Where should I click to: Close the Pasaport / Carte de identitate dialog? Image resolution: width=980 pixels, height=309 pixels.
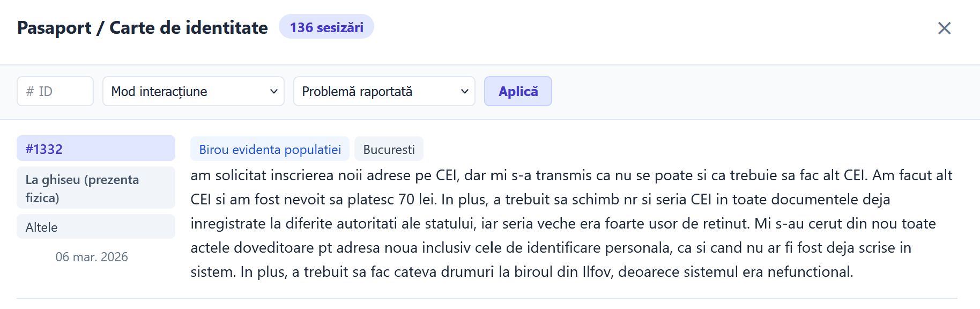tap(944, 28)
